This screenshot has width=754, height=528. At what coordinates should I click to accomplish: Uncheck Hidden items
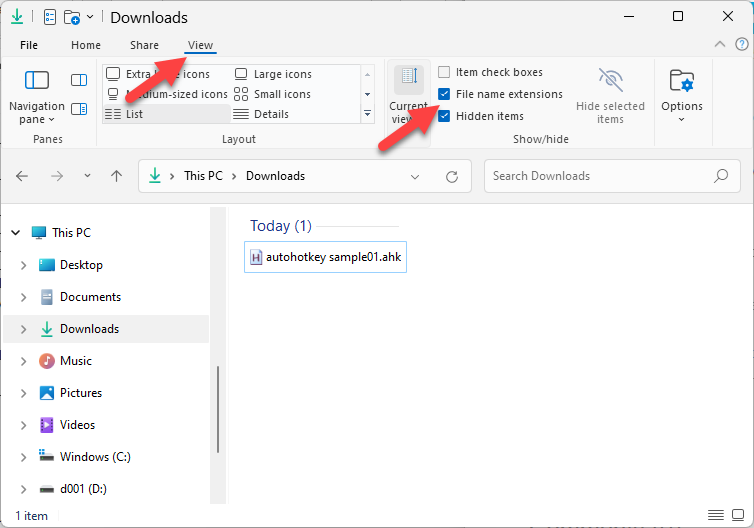[x=481, y=116]
